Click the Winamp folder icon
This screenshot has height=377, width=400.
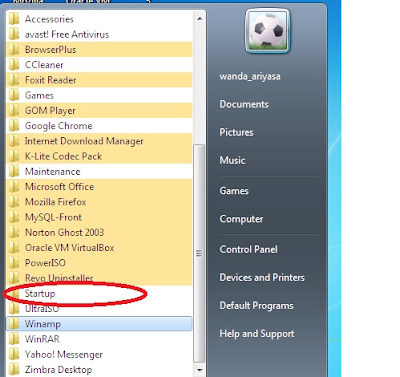pos(14,324)
